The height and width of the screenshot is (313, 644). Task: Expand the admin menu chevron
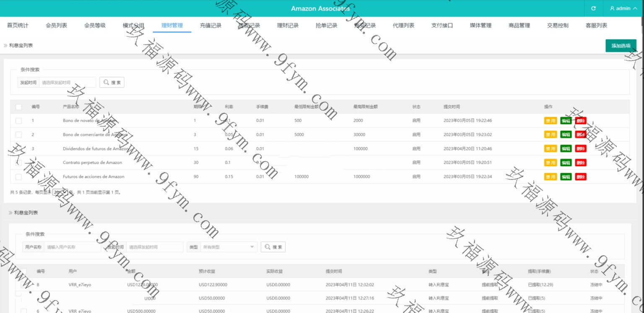pyautogui.click(x=635, y=8)
